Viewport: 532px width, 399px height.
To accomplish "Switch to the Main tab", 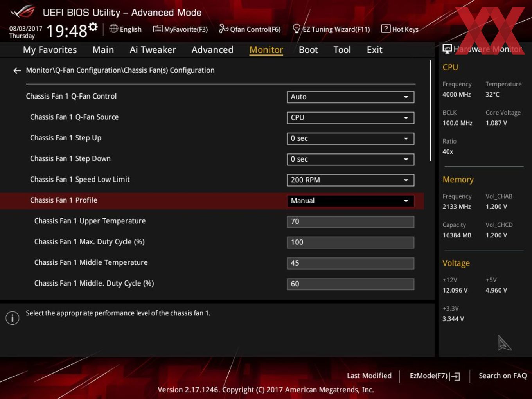I will tap(103, 50).
